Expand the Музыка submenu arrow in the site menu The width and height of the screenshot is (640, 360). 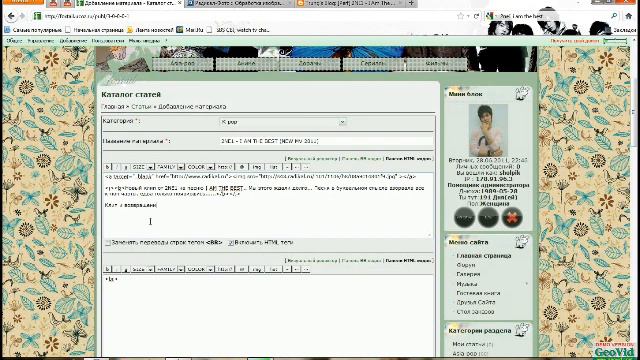click(x=527, y=284)
